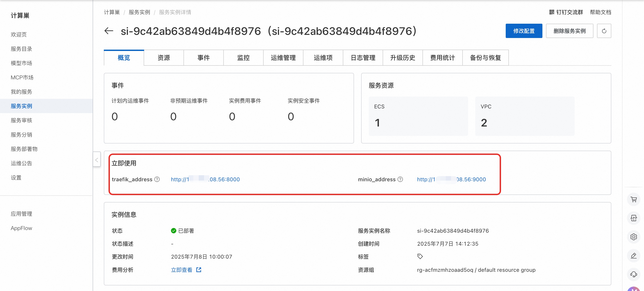This screenshot has width=644, height=291.
Task: Click the edit pencil icon on right sidebar
Action: pyautogui.click(x=633, y=255)
